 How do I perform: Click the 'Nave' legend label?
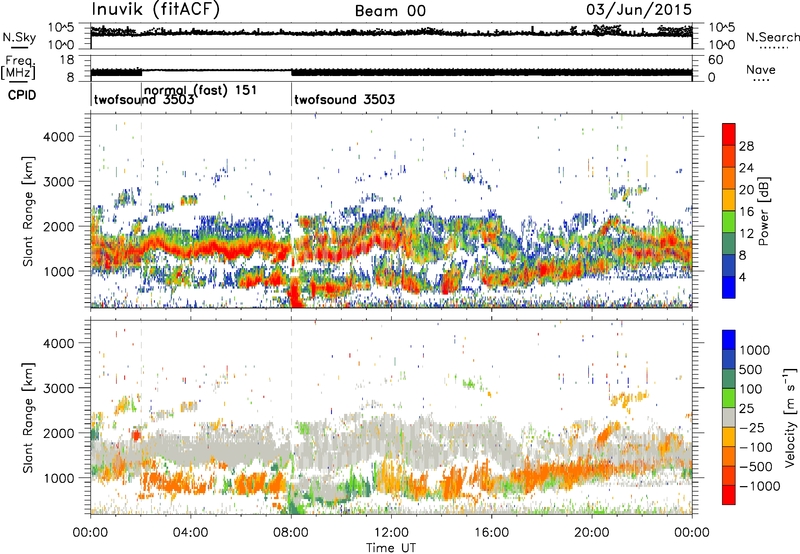pyautogui.click(x=760, y=69)
